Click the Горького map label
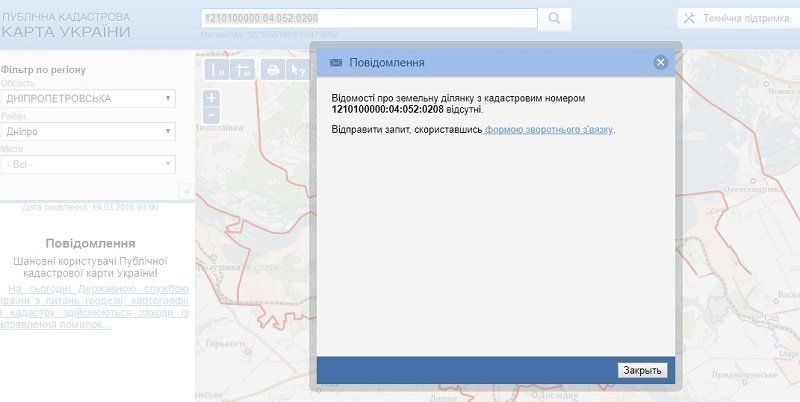The width and height of the screenshot is (800, 402). (x=225, y=344)
